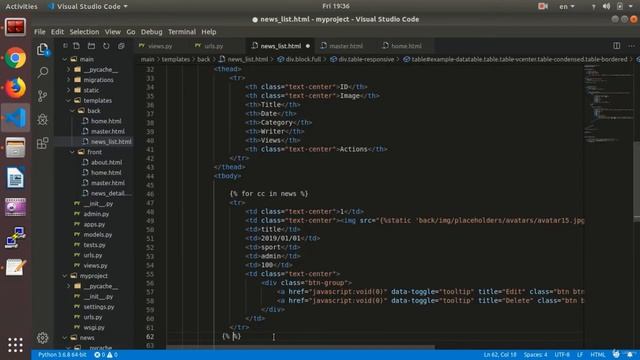The width and height of the screenshot is (640, 360).
Task: Click the Split Editor icon
Action: [616, 46]
